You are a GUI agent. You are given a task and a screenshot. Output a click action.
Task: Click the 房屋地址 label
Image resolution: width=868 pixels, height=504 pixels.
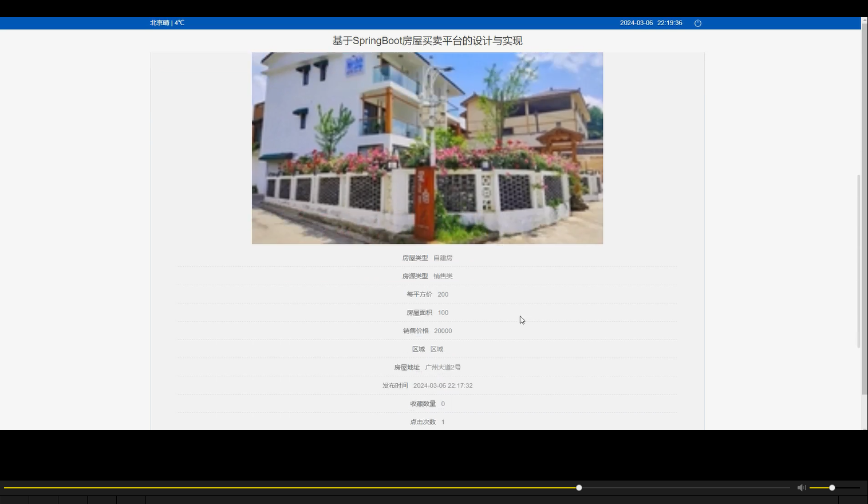[407, 367]
